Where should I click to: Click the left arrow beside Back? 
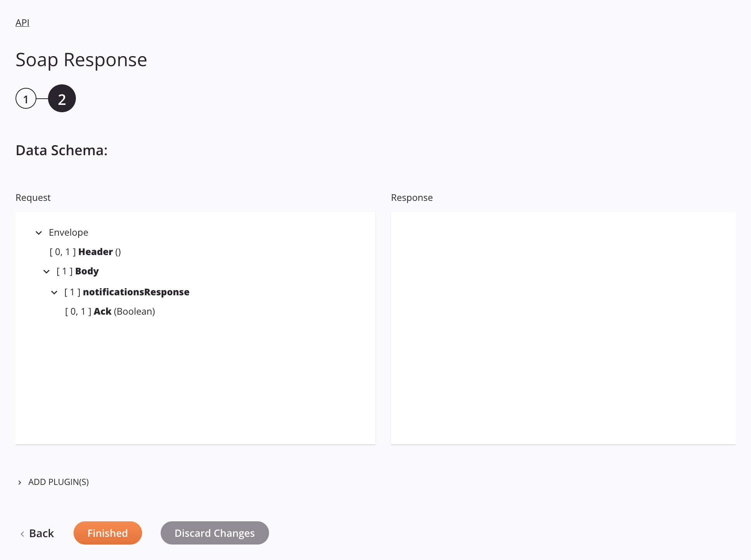[22, 534]
